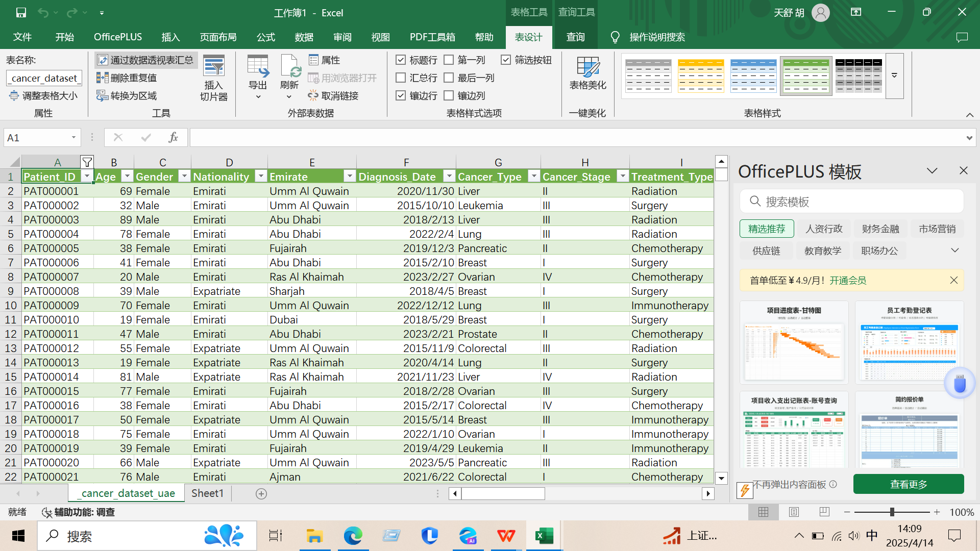The height and width of the screenshot is (551, 980).
Task: Expand the table styles gallery
Action: pos(894,76)
